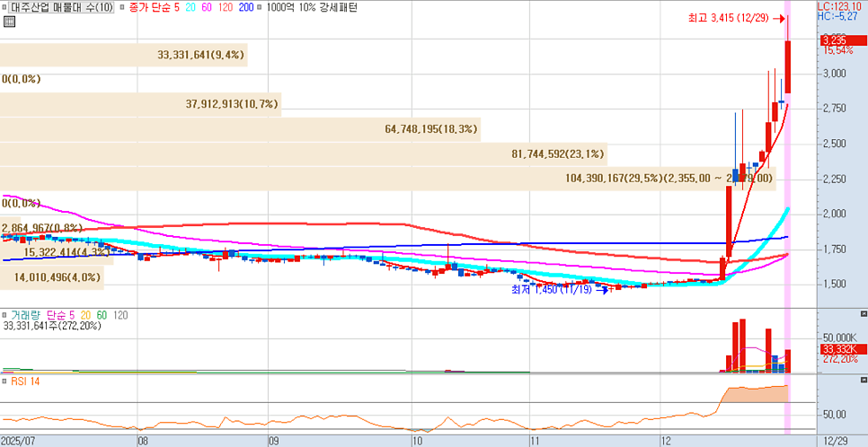This screenshot has height=447, width=868.
Task: Click the 3,000 price axis label
Action: 834,74
